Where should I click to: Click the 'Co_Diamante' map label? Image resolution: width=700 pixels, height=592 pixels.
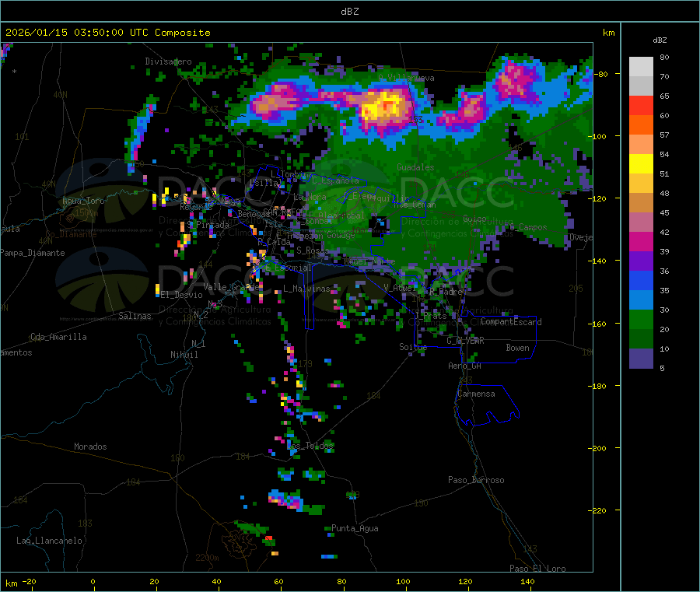pos(71,234)
